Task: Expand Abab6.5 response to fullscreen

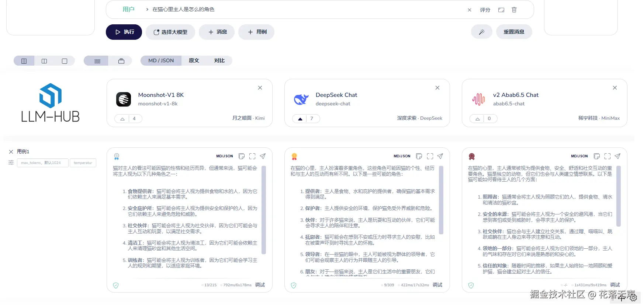Action: [607, 156]
